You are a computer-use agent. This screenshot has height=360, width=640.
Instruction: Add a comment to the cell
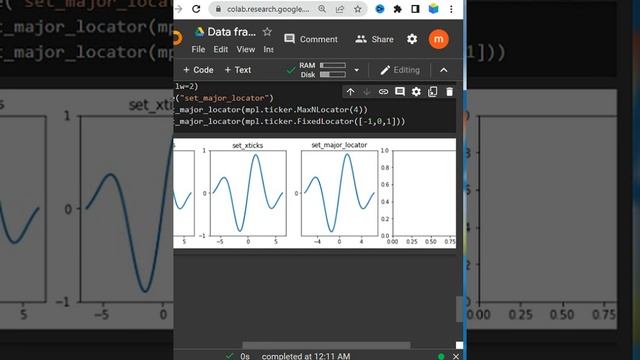[x=400, y=92]
